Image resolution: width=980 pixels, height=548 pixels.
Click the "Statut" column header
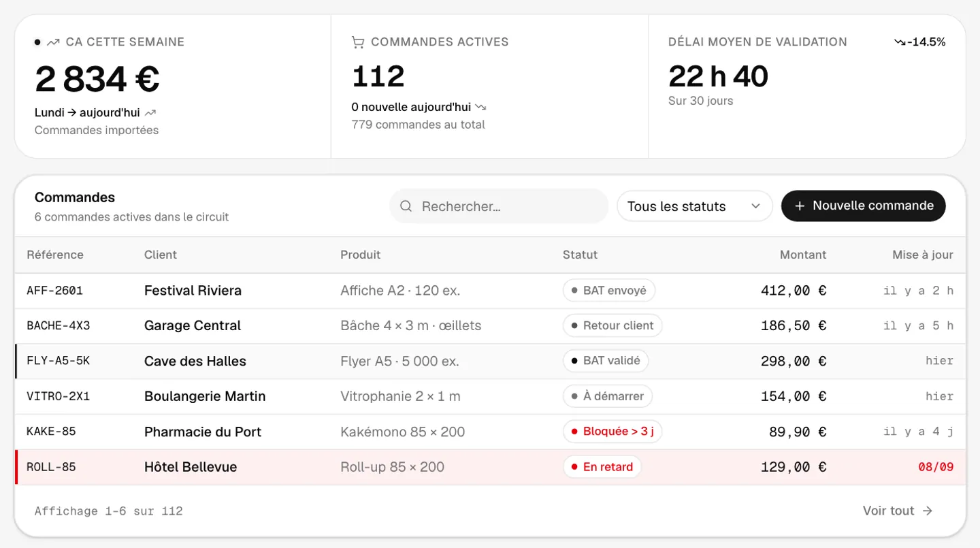581,255
